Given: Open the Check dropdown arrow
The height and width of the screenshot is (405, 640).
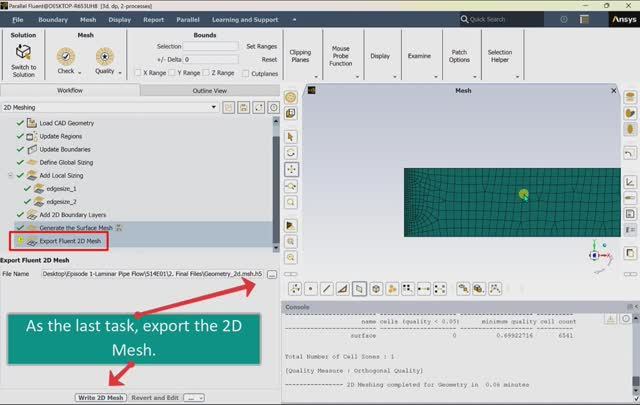Looking at the screenshot, I should [x=80, y=73].
